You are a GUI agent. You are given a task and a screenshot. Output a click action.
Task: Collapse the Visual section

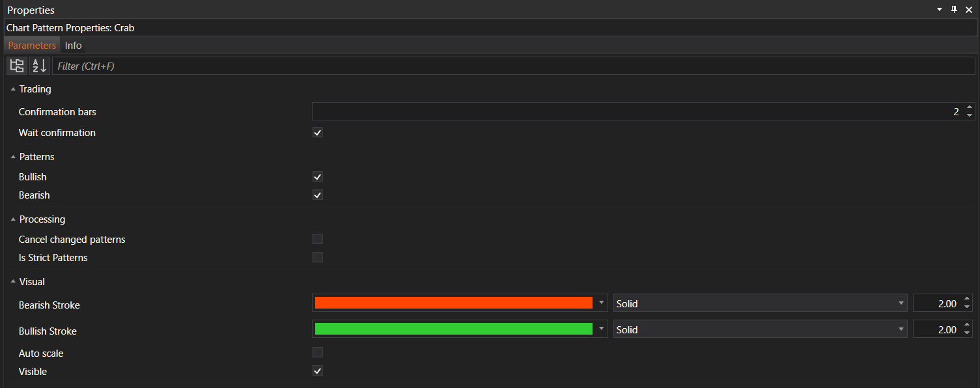tap(13, 282)
